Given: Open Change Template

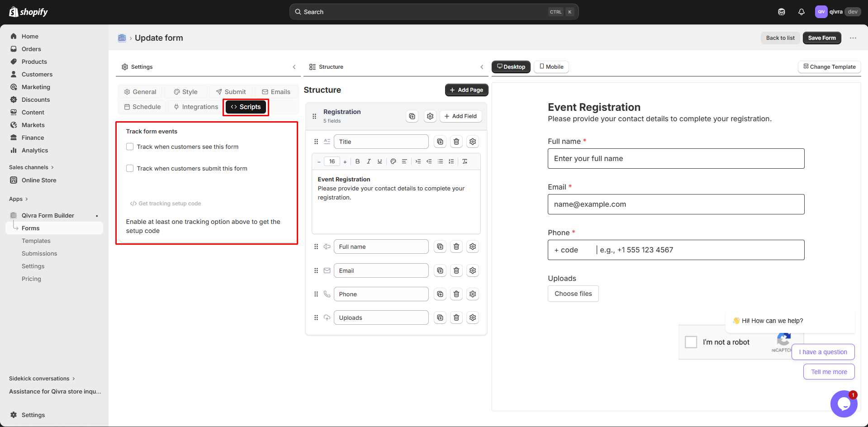Looking at the screenshot, I should click(829, 67).
